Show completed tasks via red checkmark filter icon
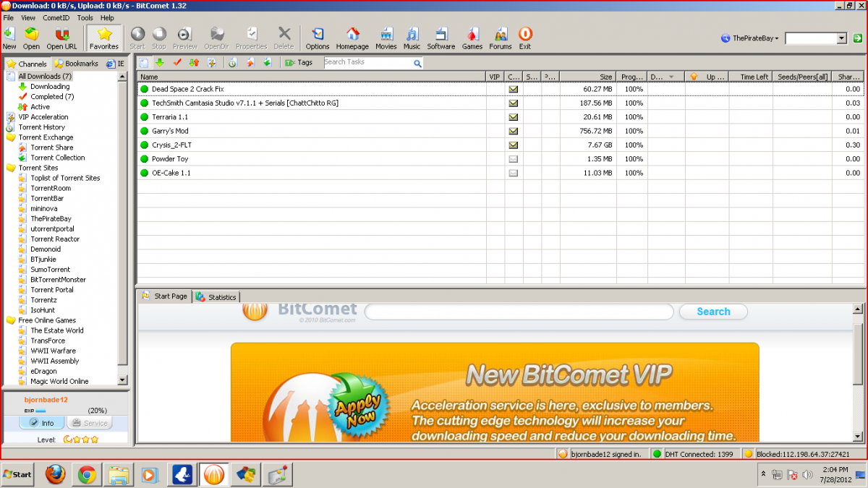This screenshot has height=488, width=868. (x=177, y=63)
